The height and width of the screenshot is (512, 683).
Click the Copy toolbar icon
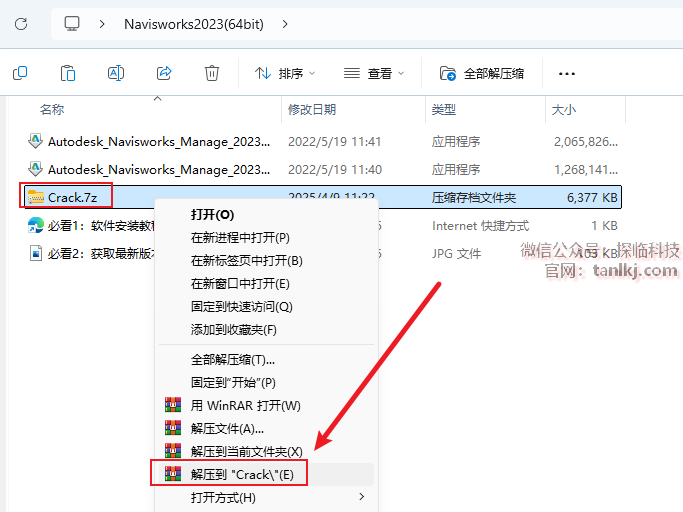[x=20, y=73]
